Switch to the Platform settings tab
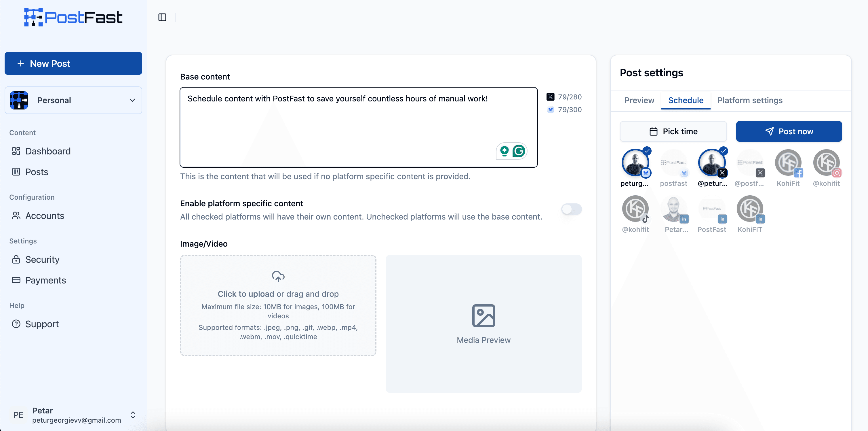 click(x=750, y=101)
